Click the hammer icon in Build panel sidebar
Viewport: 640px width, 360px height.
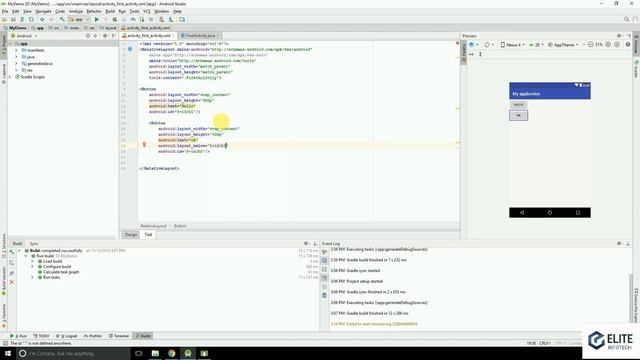point(11,252)
